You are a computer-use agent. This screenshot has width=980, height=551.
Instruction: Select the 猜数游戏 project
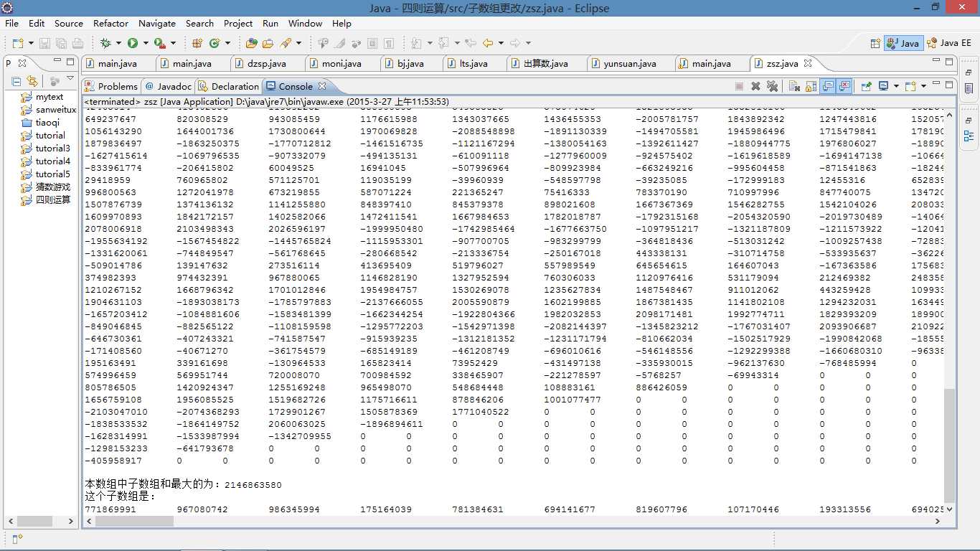(x=47, y=187)
